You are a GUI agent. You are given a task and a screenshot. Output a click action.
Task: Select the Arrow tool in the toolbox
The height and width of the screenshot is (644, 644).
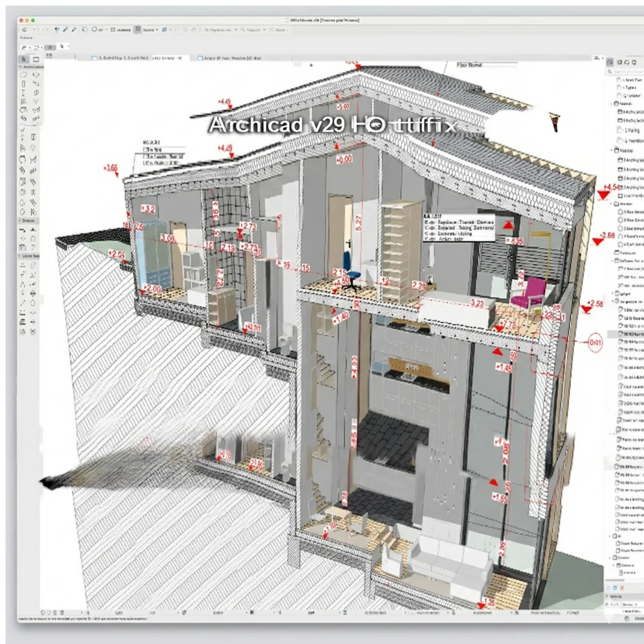tap(24, 59)
